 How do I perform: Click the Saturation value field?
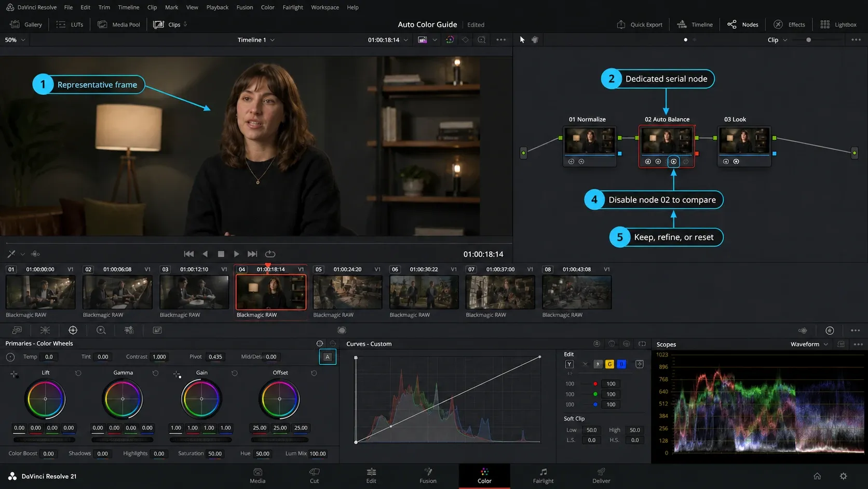coord(215,453)
